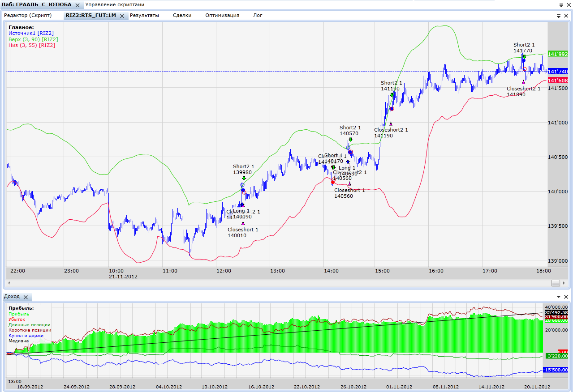Click magenta triangle above Closeshort 1 140010
Viewport: 573px width, 392px height.
coord(243,223)
